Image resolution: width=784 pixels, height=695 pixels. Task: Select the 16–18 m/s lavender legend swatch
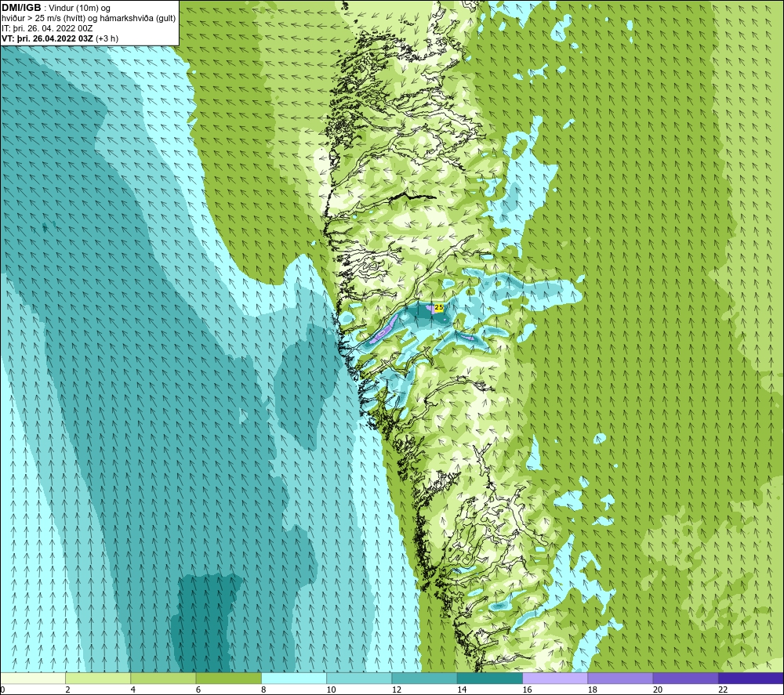coord(555,678)
